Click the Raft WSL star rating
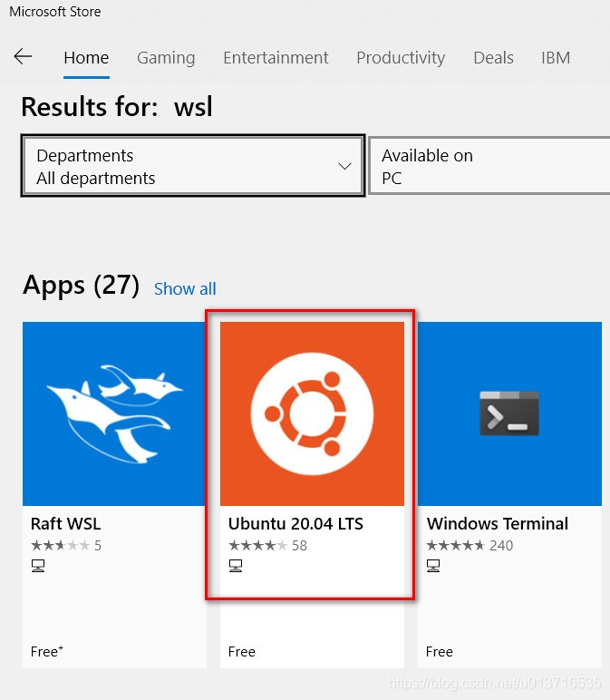 click(x=60, y=545)
